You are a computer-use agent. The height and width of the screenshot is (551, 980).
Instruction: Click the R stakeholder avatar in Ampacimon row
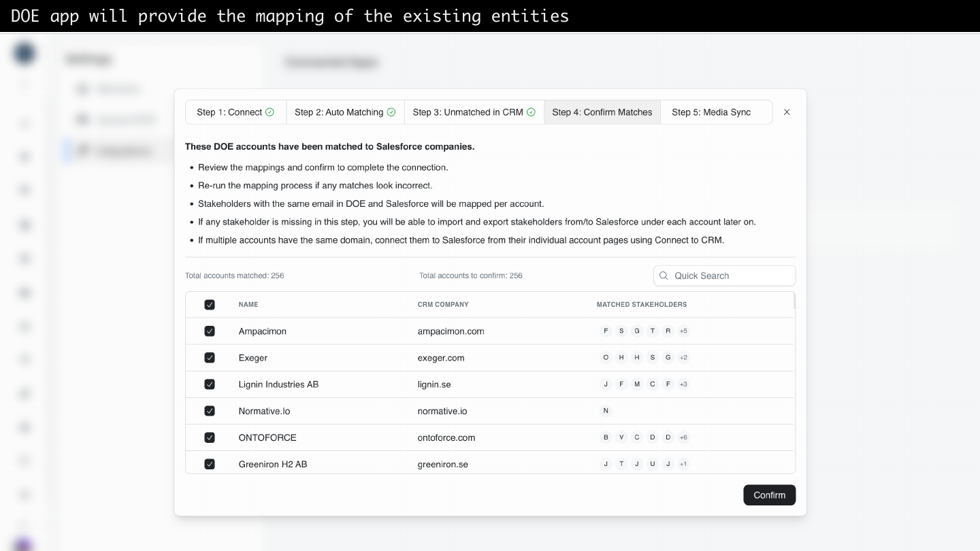coord(668,331)
